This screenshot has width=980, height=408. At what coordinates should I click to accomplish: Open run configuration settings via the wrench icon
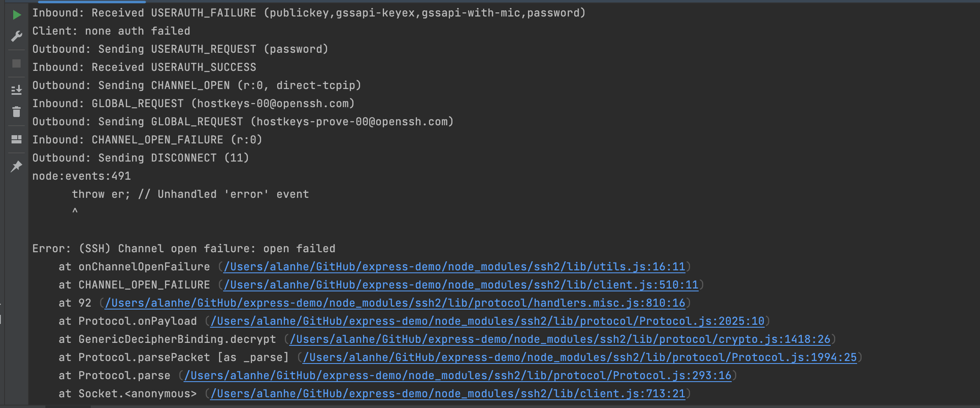coord(16,36)
